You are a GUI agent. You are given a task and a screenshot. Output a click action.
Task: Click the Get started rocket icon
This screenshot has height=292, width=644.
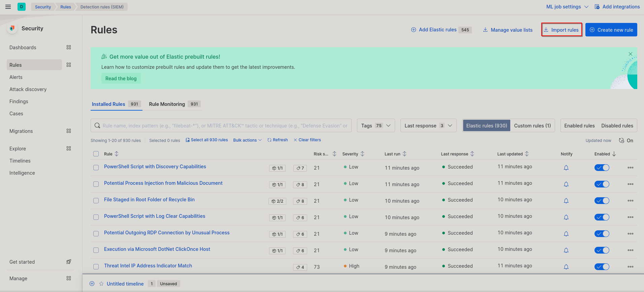(x=69, y=262)
